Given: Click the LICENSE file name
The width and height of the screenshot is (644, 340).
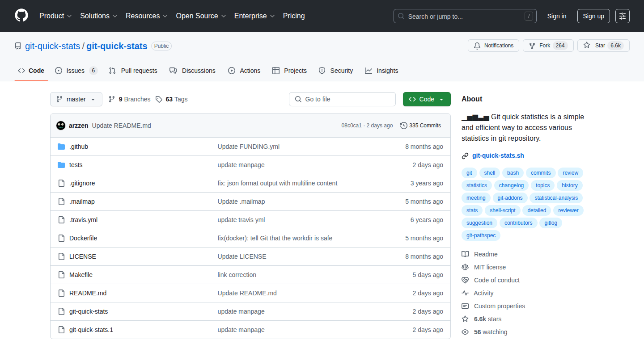Looking at the screenshot, I should (83, 256).
